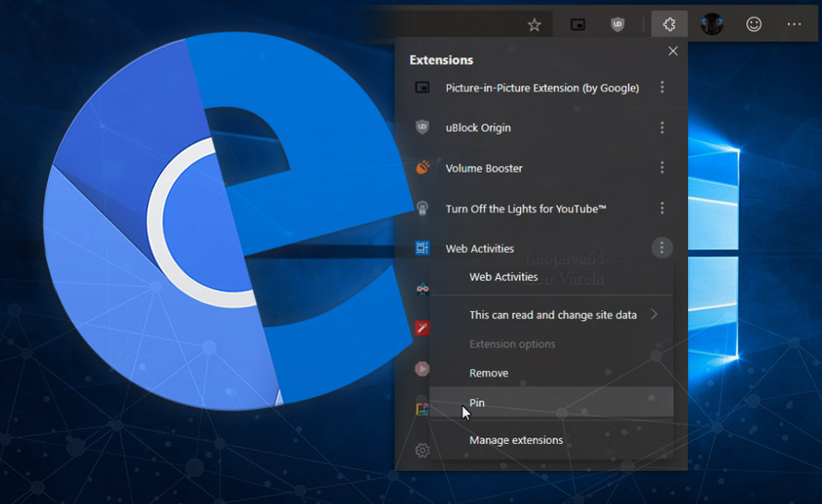Click 'Picture-in-Picture Extension (by Google)' label
Image resolution: width=822 pixels, height=504 pixels.
(542, 88)
